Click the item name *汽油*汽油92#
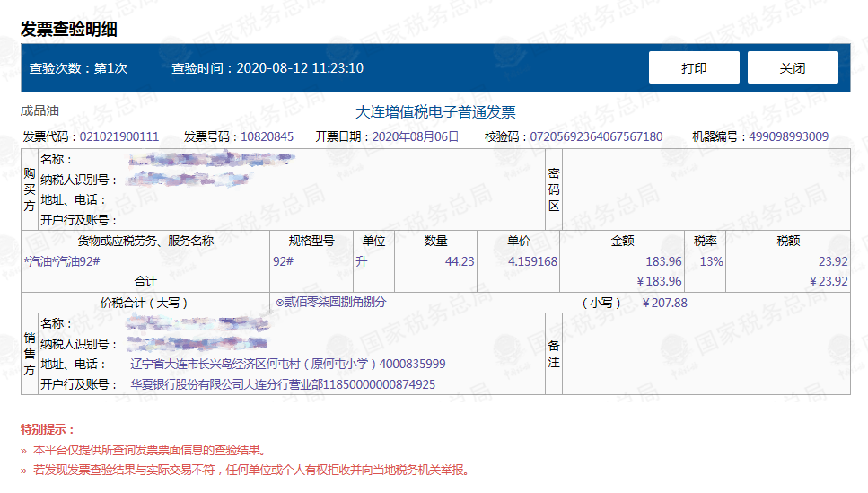The width and height of the screenshot is (868, 493). point(62,261)
